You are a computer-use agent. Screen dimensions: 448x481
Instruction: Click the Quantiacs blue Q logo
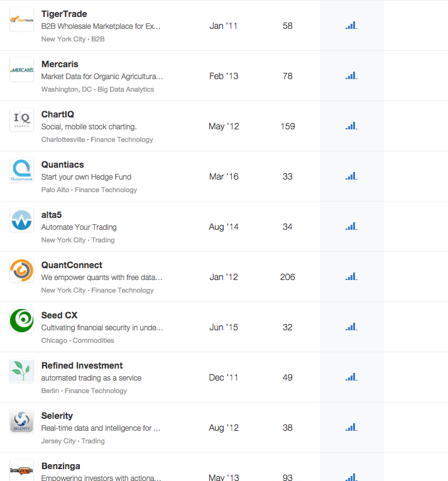point(21,170)
